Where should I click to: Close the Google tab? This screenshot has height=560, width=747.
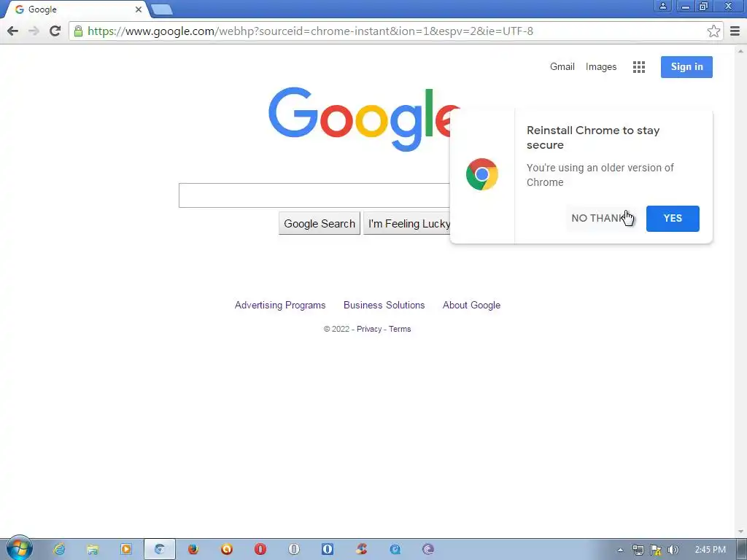pyautogui.click(x=138, y=9)
